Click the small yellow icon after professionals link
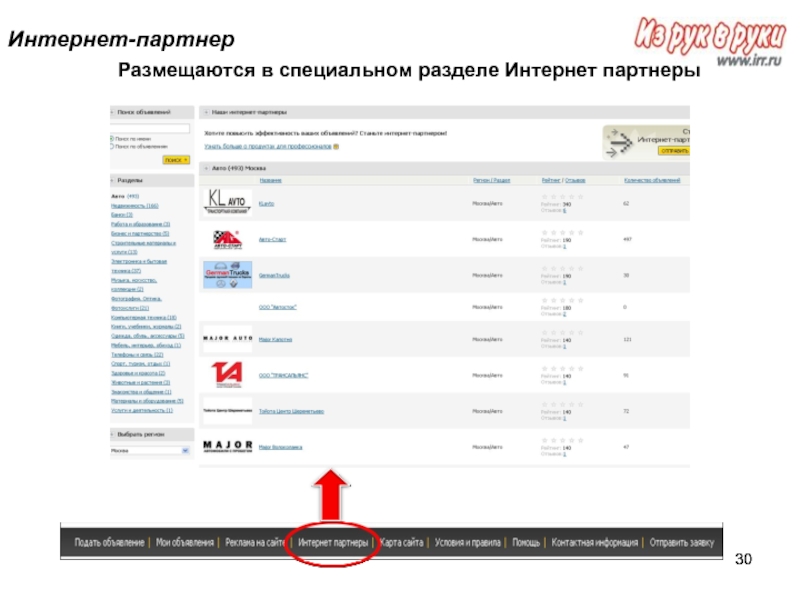 336,147
